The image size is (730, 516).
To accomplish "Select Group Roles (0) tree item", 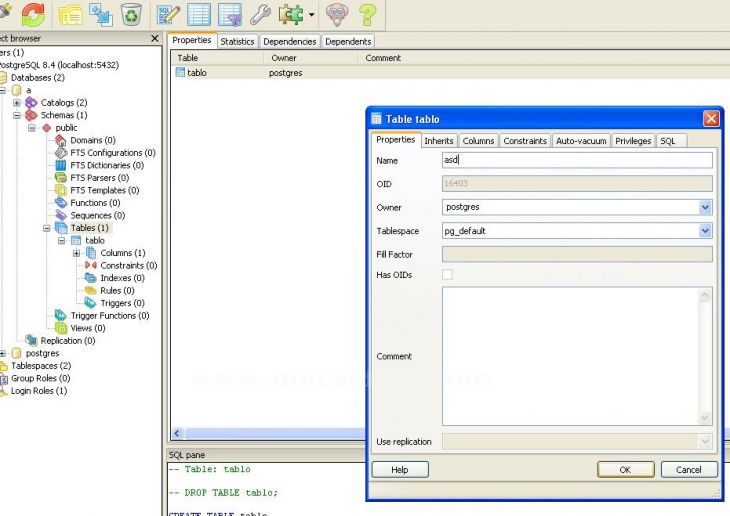I will pos(41,379).
